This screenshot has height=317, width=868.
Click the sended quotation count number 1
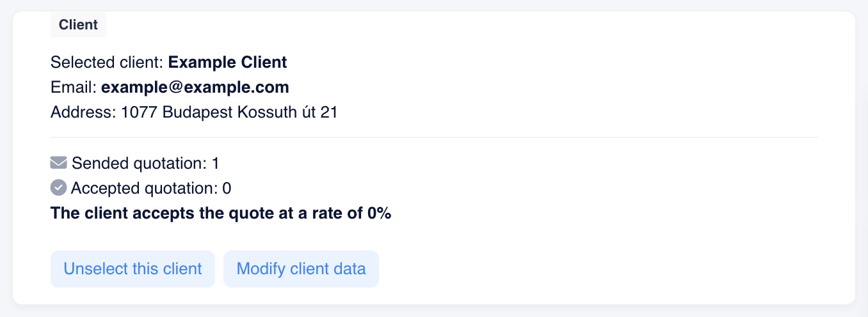(215, 164)
